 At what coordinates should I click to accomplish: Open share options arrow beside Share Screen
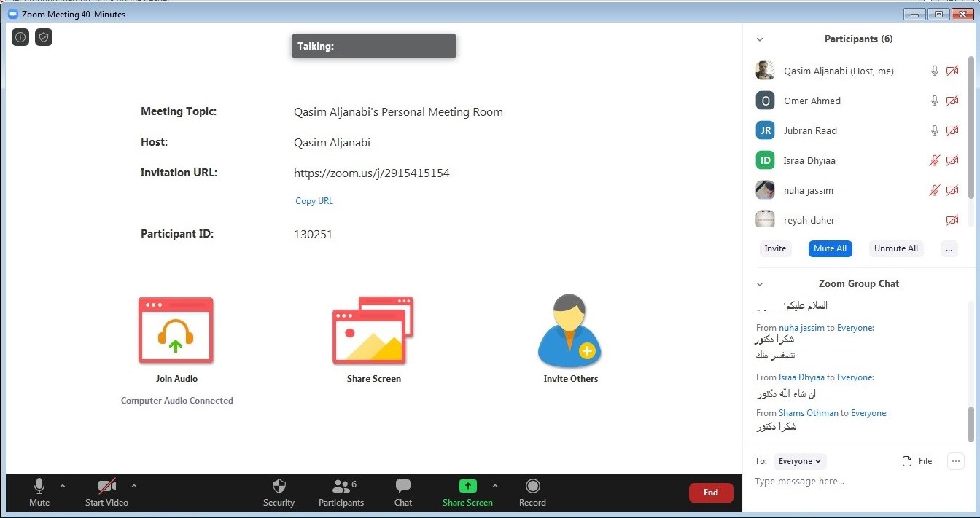pos(495,486)
